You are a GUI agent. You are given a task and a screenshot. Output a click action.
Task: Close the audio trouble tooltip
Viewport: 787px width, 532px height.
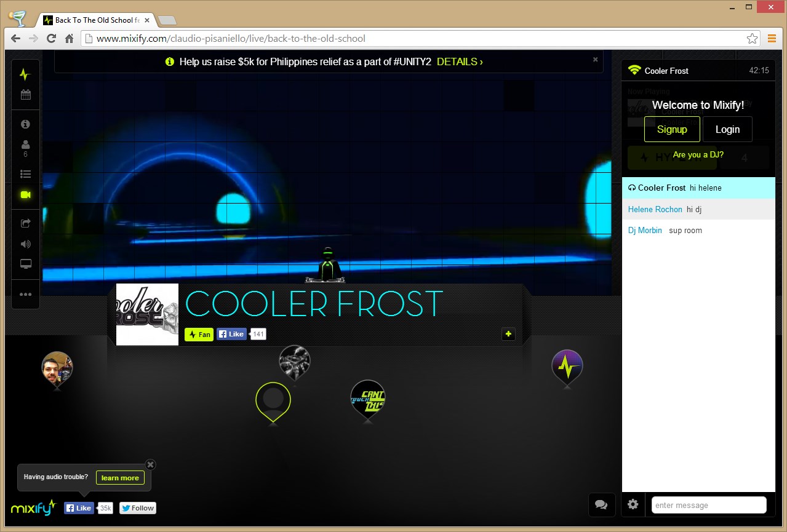[151, 464]
